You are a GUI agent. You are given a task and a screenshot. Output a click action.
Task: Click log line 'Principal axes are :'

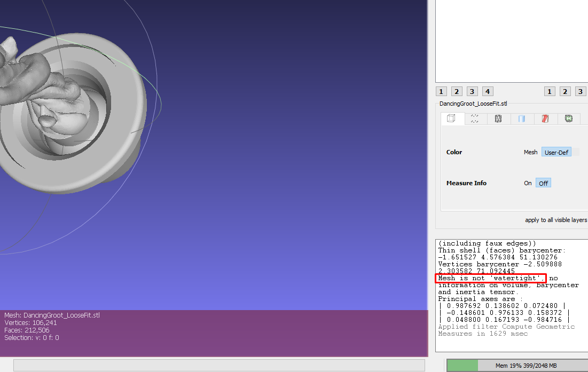tap(480, 299)
